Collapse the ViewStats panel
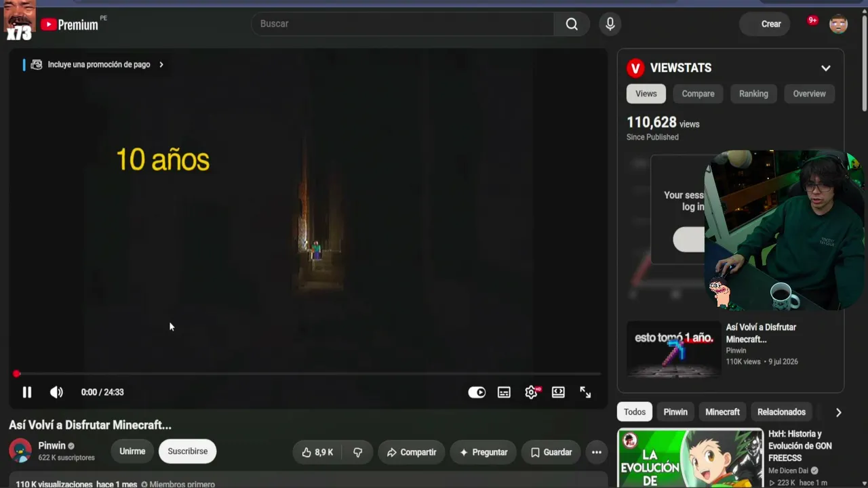 coord(826,68)
